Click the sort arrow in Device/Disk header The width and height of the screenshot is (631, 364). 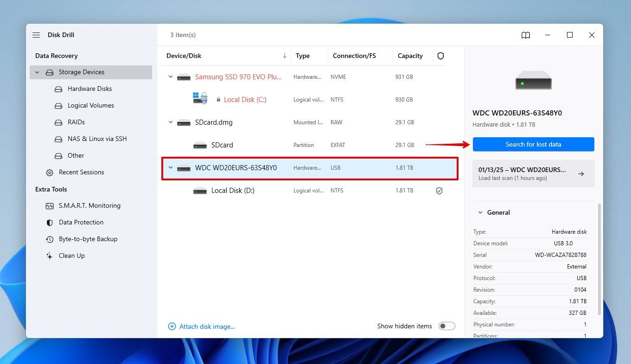click(285, 56)
